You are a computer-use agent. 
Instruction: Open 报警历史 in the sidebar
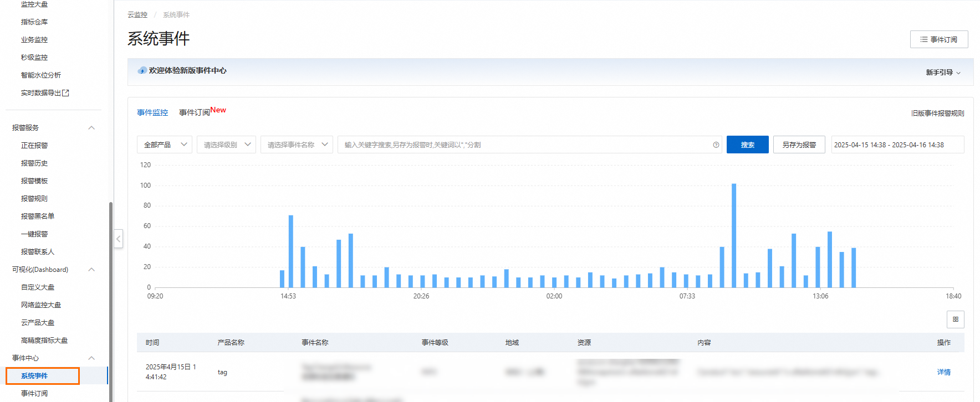point(34,163)
